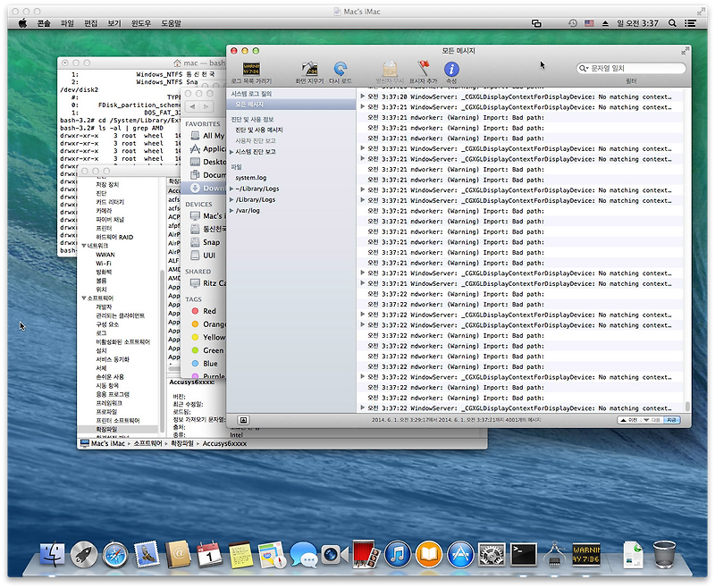Collapse the 소프트웨어 section in System Information
Screen dimensions: 715x588
pos(84,298)
